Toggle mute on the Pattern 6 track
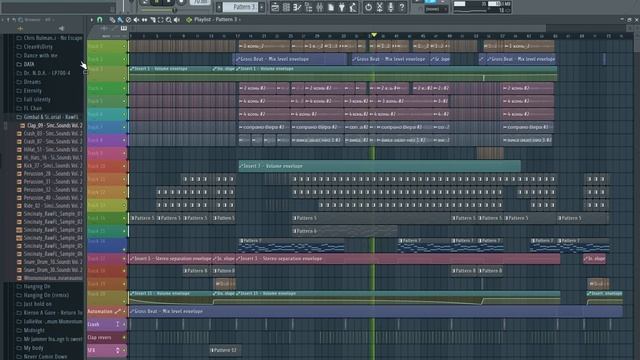 [124, 231]
